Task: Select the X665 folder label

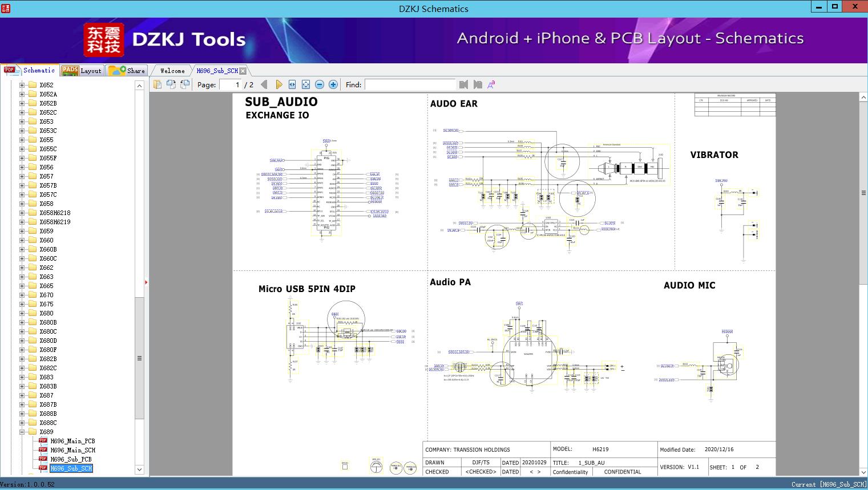Action: (46, 286)
